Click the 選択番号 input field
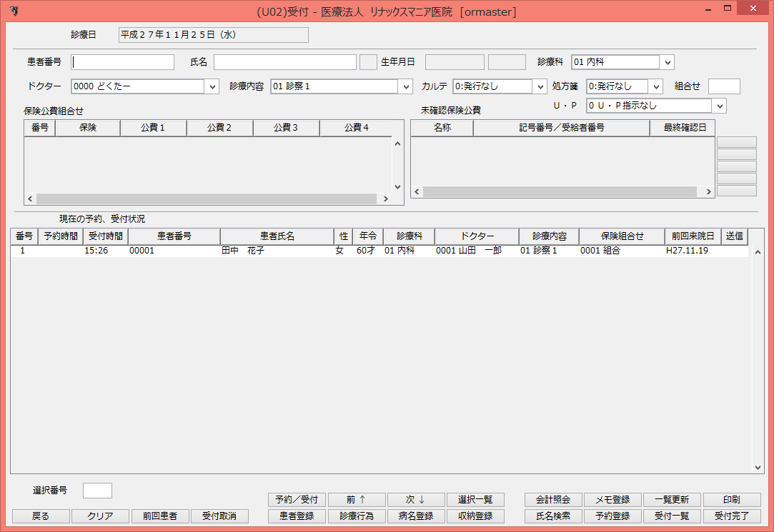 tap(97, 490)
